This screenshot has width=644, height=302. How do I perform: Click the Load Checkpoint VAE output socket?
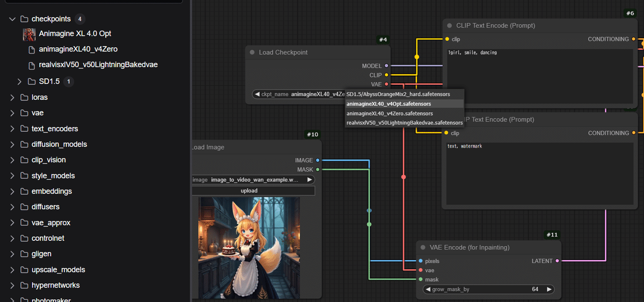(x=386, y=84)
